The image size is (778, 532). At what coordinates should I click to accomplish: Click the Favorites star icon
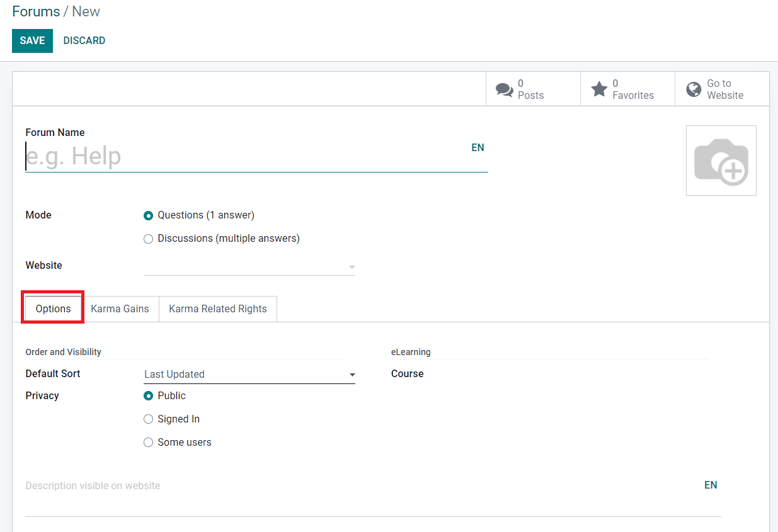[599, 89]
